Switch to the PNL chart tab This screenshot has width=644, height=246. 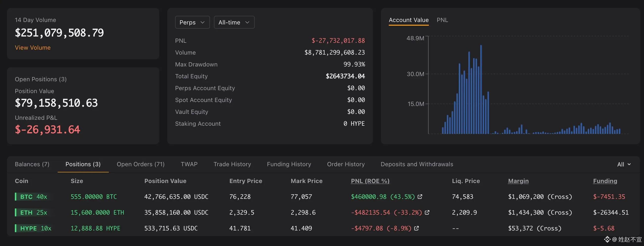[x=442, y=20]
